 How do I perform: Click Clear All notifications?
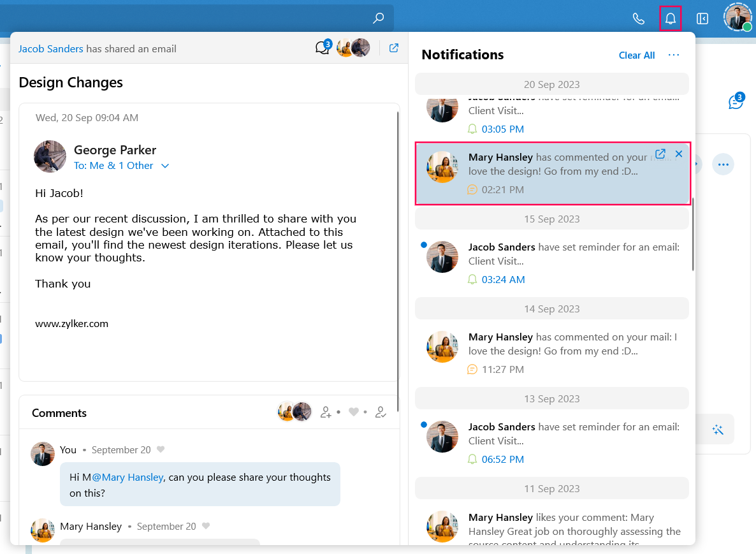pos(637,55)
